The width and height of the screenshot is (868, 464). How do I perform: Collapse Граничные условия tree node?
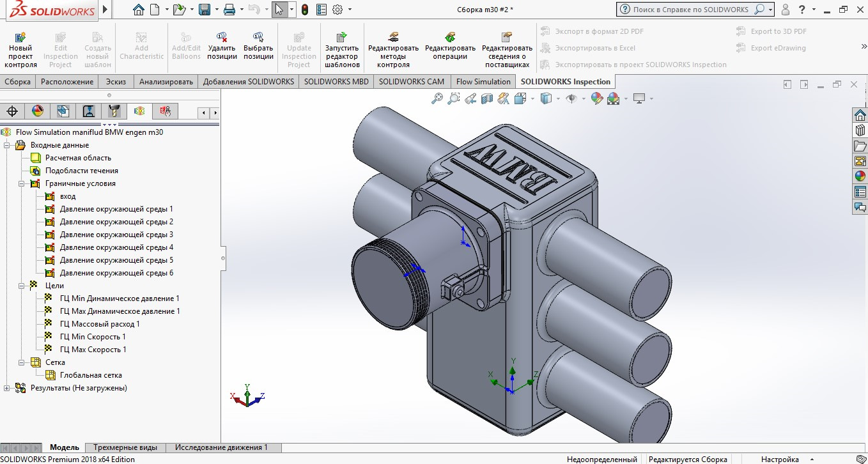pos(22,183)
